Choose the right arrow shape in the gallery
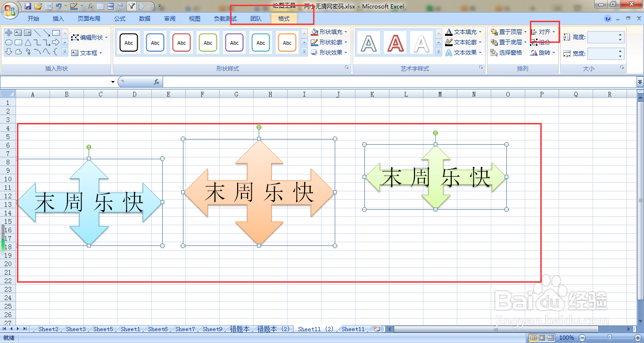644x343 pixels. coord(56,42)
